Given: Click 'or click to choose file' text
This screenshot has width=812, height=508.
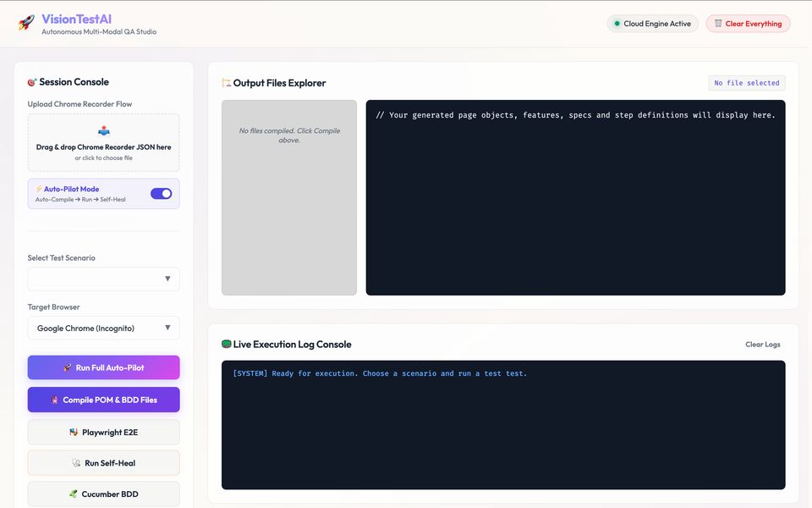Looking at the screenshot, I should point(103,157).
